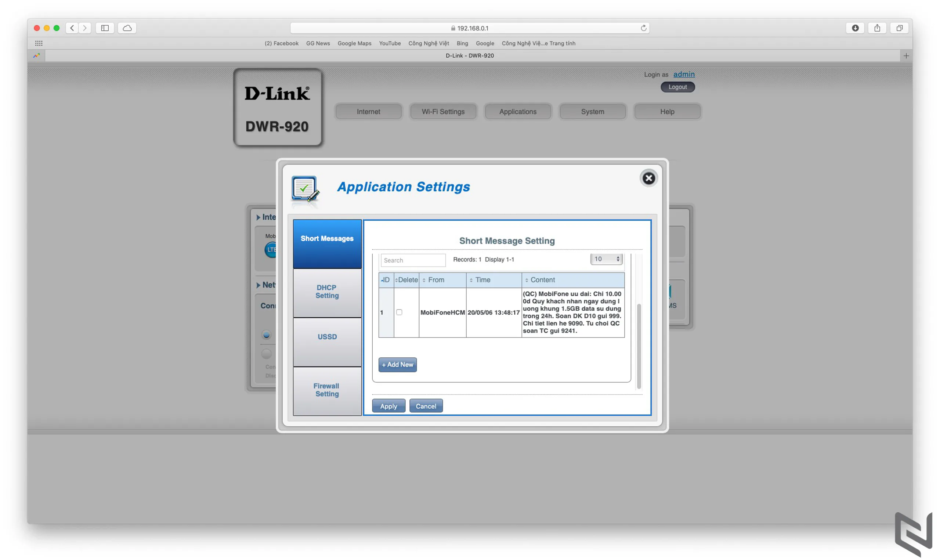The width and height of the screenshot is (940, 560).
Task: Sort messages by Content column
Action: point(573,279)
